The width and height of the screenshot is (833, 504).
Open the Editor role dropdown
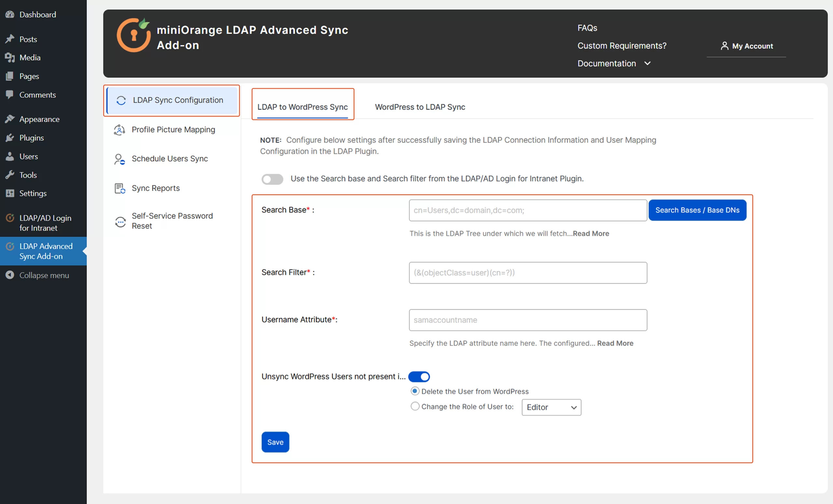(x=551, y=407)
